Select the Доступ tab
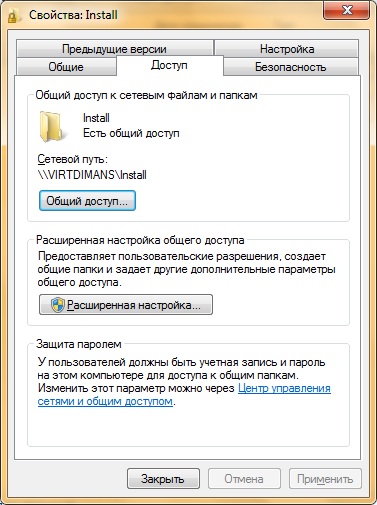This screenshot has width=377, height=505. coord(169,65)
